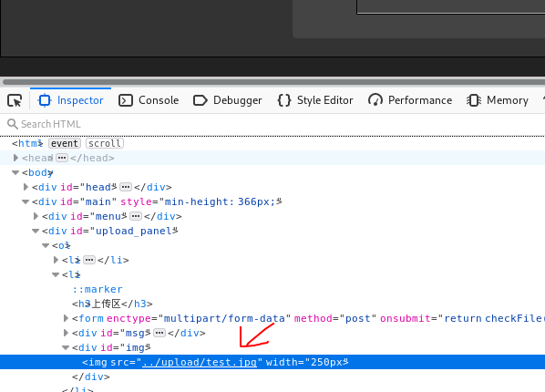Expand the head element node
Screen dimensions: 545x392
click(x=15, y=158)
